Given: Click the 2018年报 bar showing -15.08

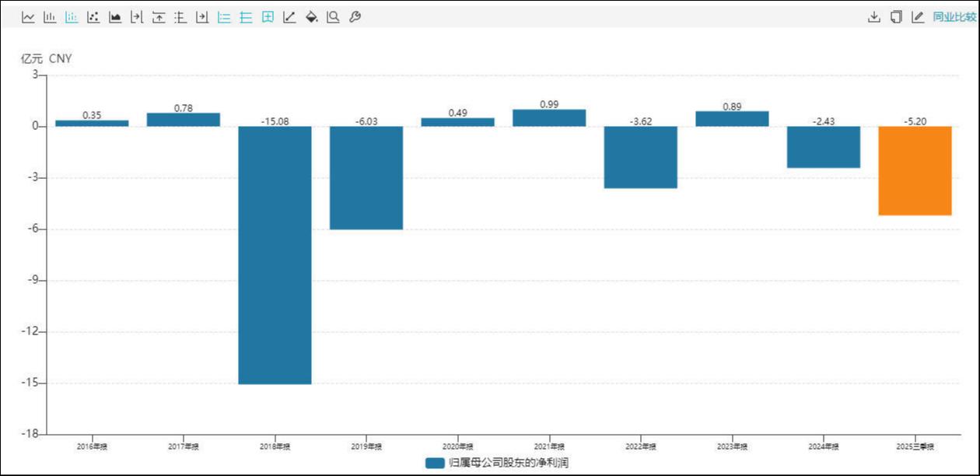Looking at the screenshot, I should pos(275,255).
